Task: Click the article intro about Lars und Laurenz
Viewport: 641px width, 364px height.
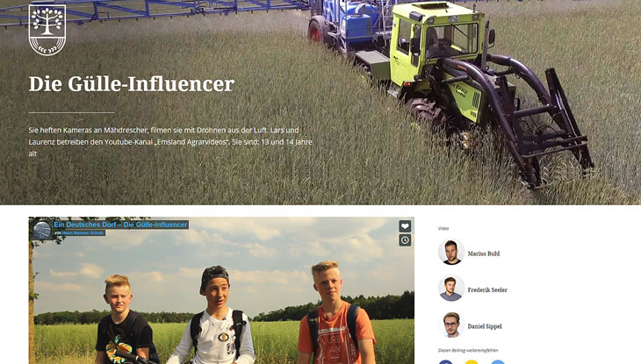Action: pyautogui.click(x=170, y=142)
